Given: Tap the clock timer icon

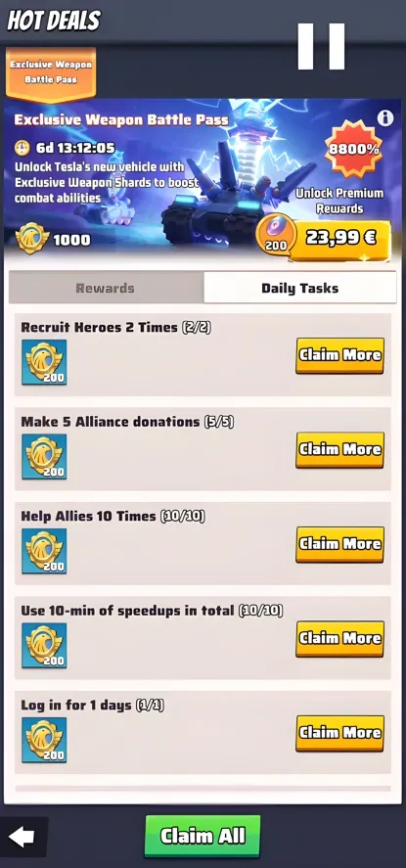Looking at the screenshot, I should (x=23, y=148).
